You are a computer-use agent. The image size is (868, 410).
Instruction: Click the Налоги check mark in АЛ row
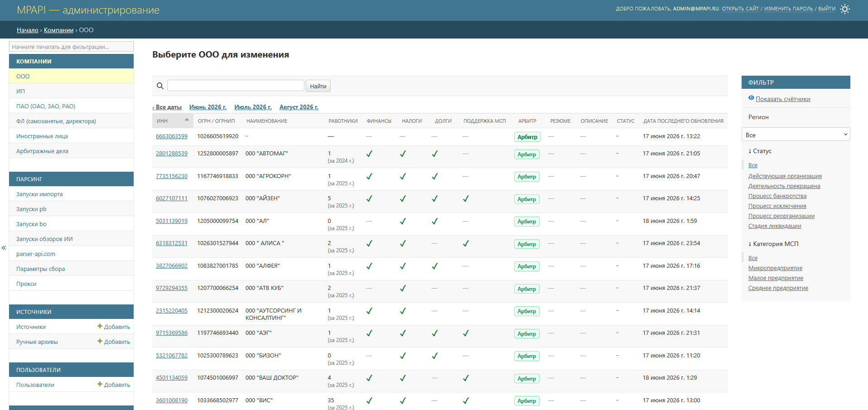403,221
